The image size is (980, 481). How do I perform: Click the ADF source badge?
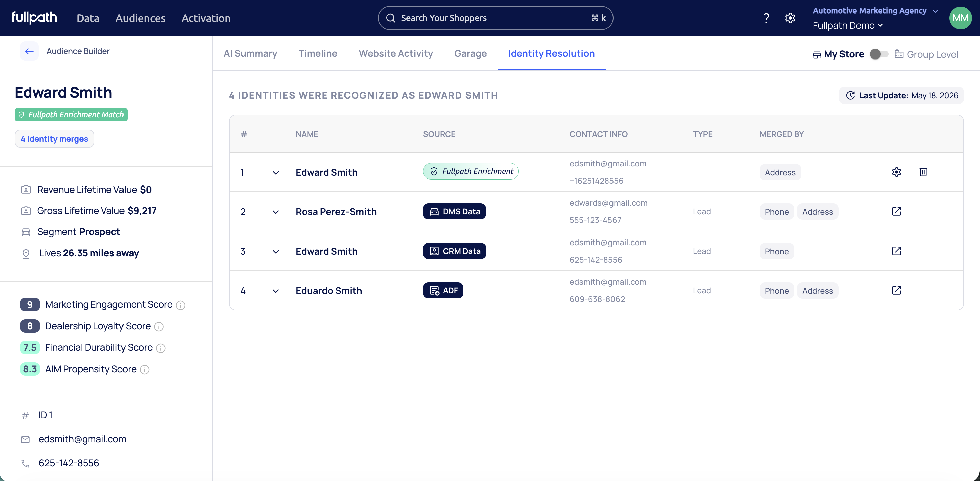pos(443,291)
